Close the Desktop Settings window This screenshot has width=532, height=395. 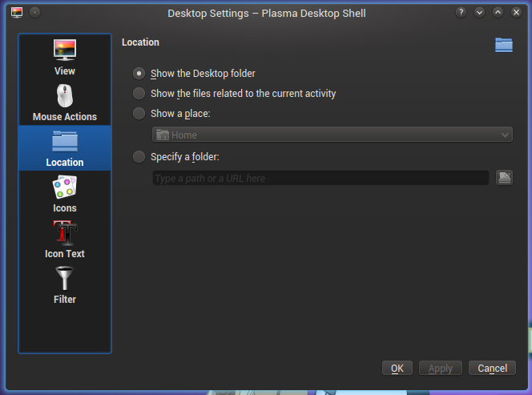(x=516, y=13)
